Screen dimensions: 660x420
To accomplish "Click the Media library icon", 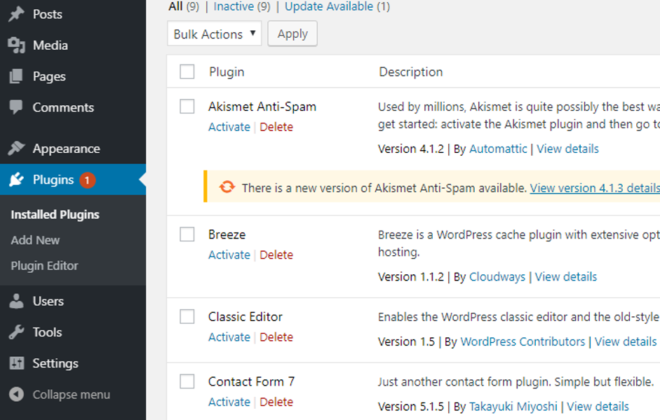I will (16, 45).
